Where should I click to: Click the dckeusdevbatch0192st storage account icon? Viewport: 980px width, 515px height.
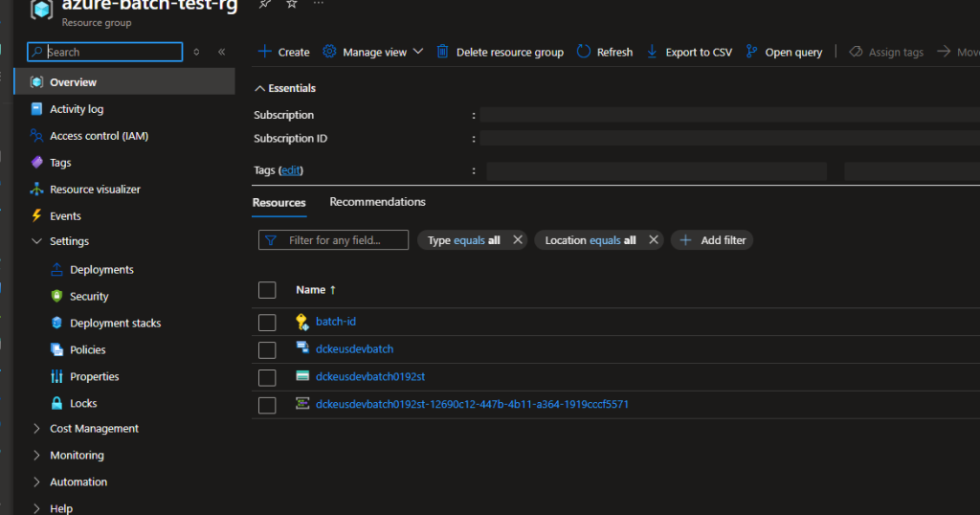(302, 375)
